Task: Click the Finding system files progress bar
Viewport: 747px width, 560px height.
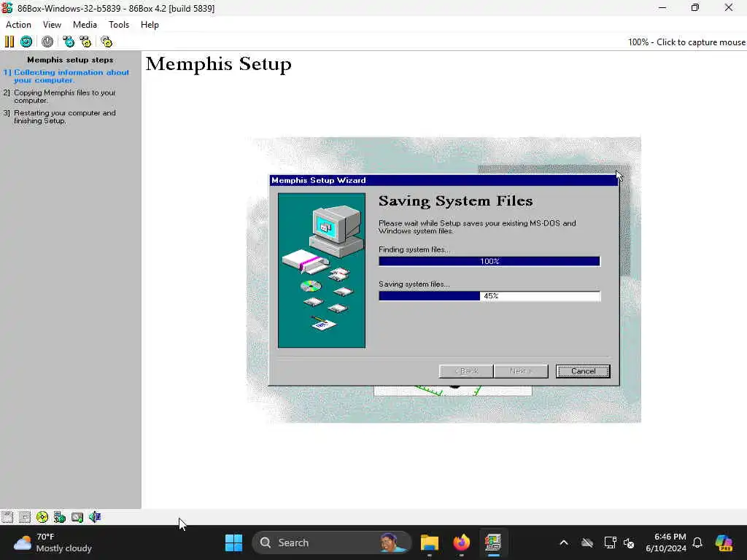Action: 489,261
